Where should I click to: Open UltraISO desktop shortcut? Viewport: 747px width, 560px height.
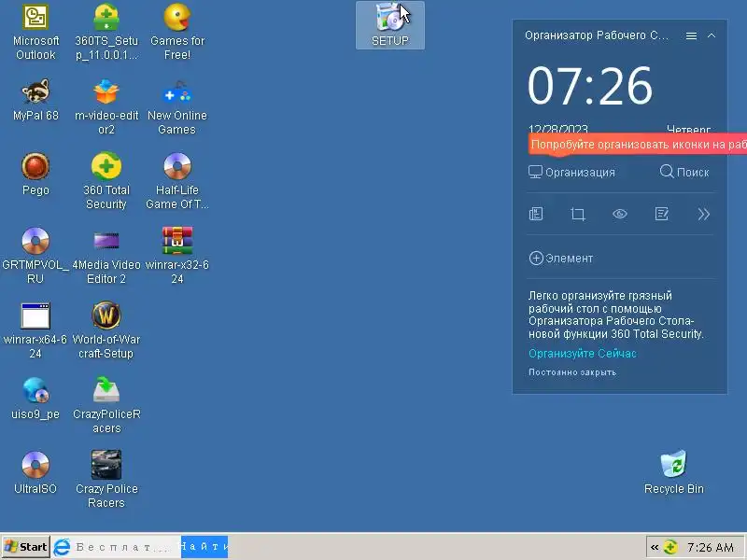pyautogui.click(x=35, y=473)
